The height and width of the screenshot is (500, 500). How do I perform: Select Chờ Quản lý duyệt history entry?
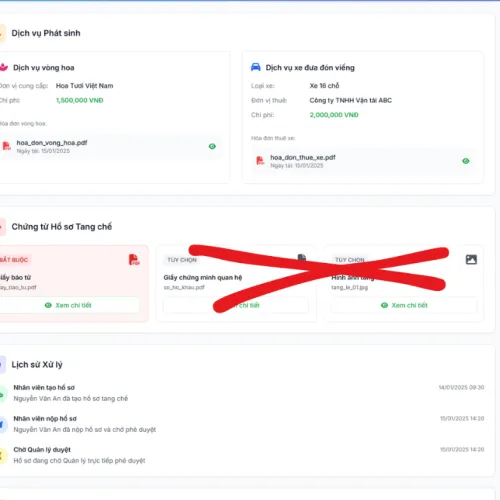coord(242,455)
